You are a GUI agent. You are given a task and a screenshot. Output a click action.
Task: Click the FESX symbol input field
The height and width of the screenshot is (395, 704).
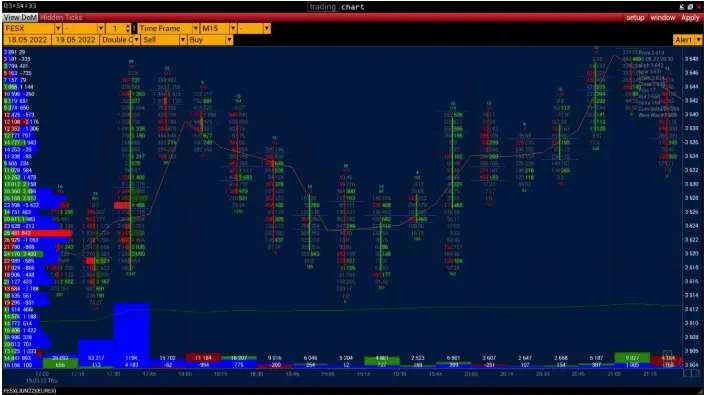[29, 28]
